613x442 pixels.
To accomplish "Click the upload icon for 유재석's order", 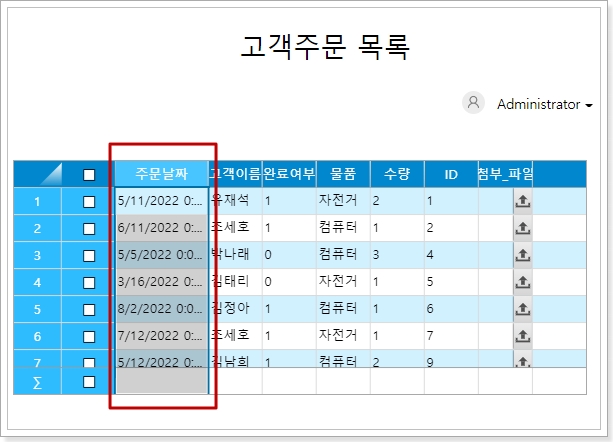I will (x=522, y=201).
